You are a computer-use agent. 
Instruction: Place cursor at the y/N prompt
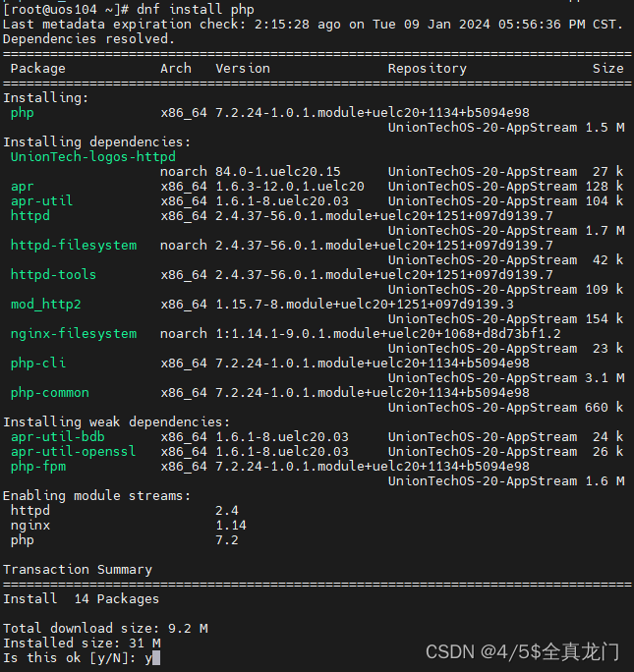(156, 658)
